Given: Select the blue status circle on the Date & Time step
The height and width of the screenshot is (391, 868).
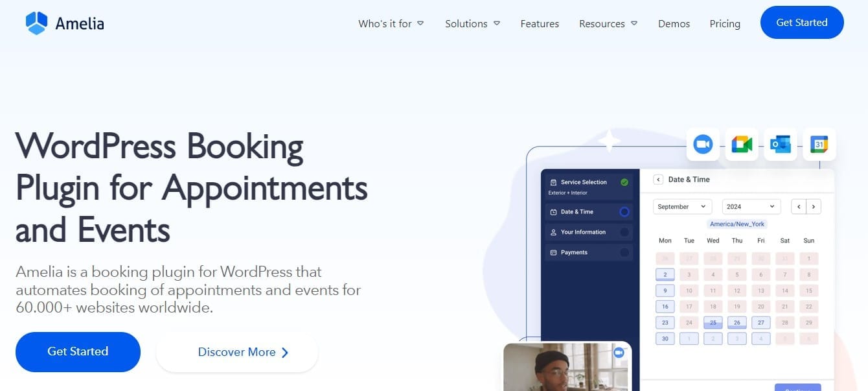Looking at the screenshot, I should [624, 212].
